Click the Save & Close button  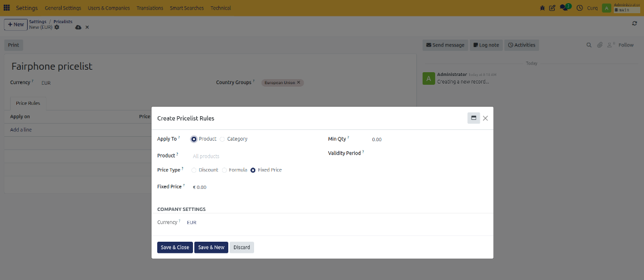[x=175, y=247]
